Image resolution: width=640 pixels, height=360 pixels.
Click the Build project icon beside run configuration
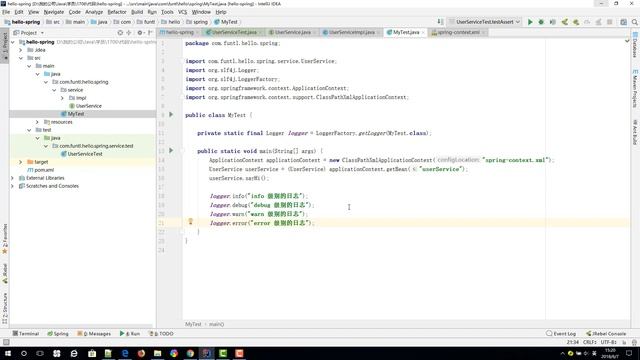tap(440, 22)
